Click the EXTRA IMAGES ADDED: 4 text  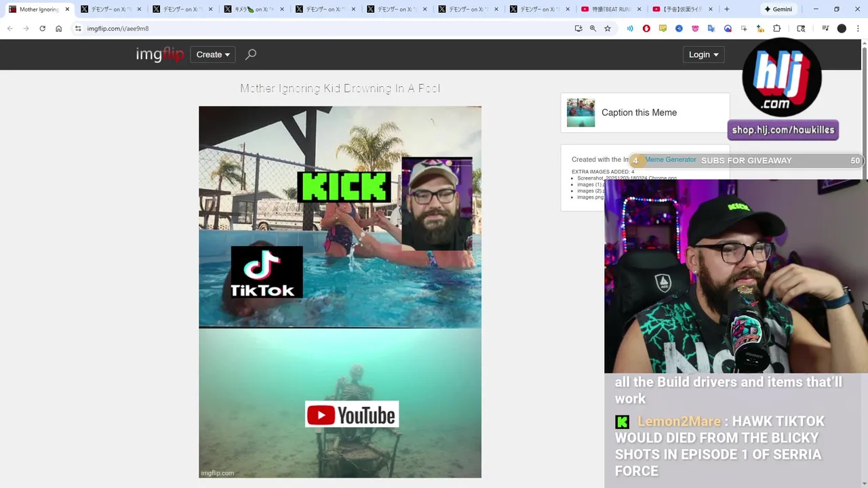pos(603,171)
